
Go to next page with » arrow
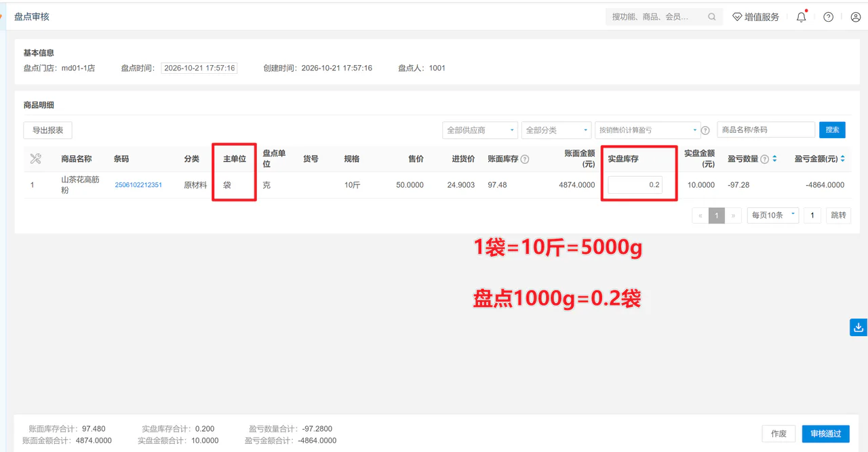coord(733,215)
